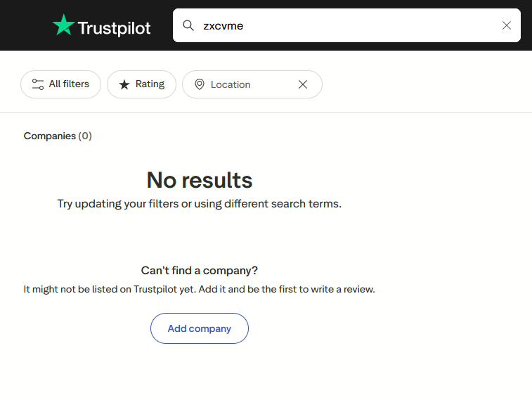The width and height of the screenshot is (532, 398).
Task: Click the Trustpilot wordmark to go home
Action: point(114,27)
